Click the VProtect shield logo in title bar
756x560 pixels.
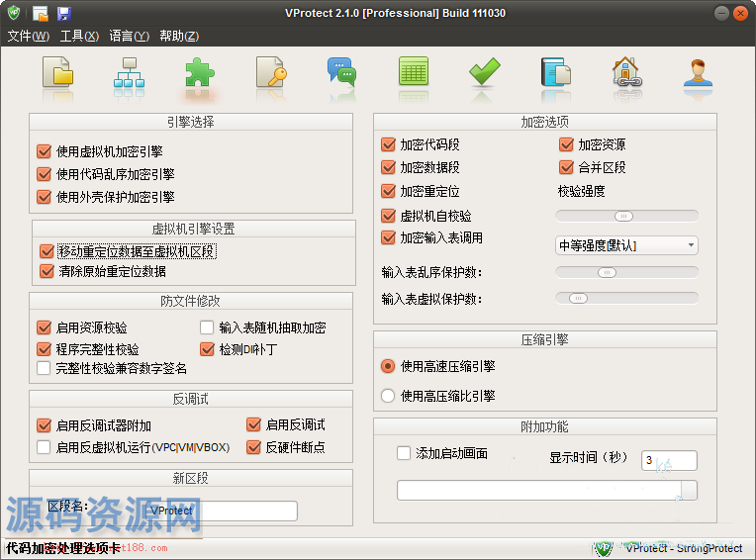coord(14,13)
